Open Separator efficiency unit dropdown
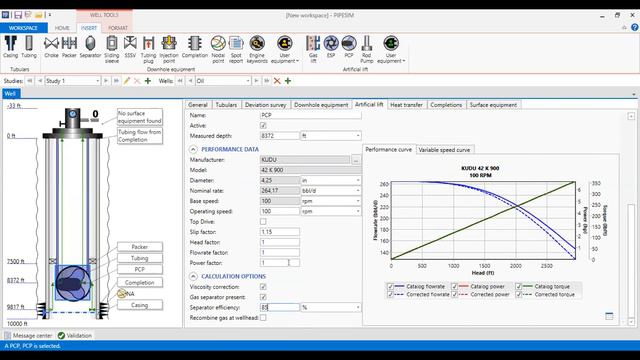Image resolution: width=640 pixels, height=360 pixels. [358, 307]
